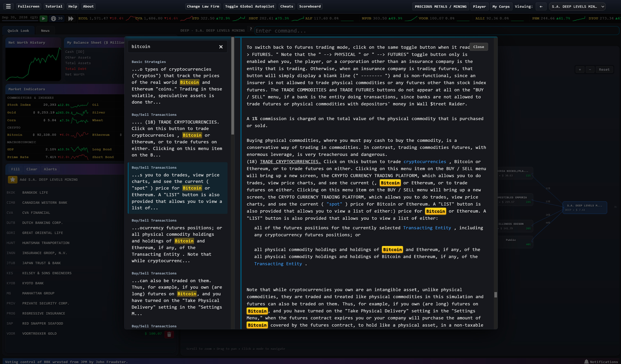
Task: Open the Scoreboard
Action: coord(310,6)
